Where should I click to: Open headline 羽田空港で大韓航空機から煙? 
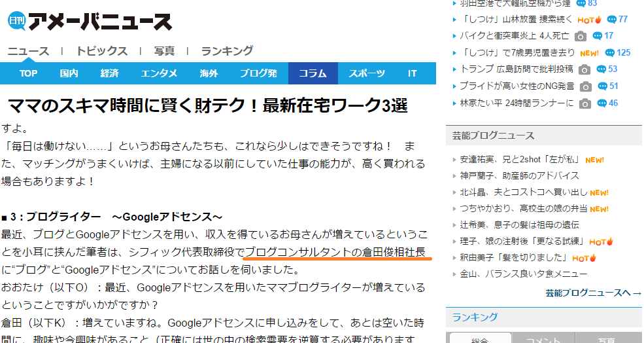pos(515,3)
